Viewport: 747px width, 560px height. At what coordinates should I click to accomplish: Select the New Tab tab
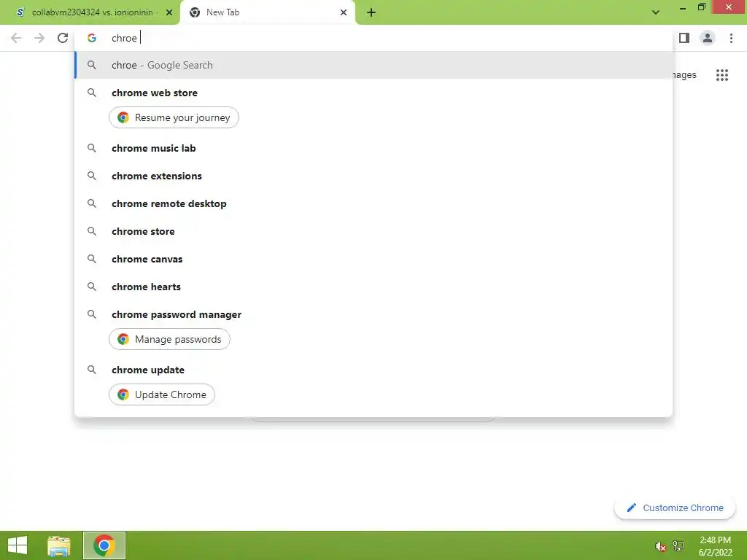click(x=268, y=12)
